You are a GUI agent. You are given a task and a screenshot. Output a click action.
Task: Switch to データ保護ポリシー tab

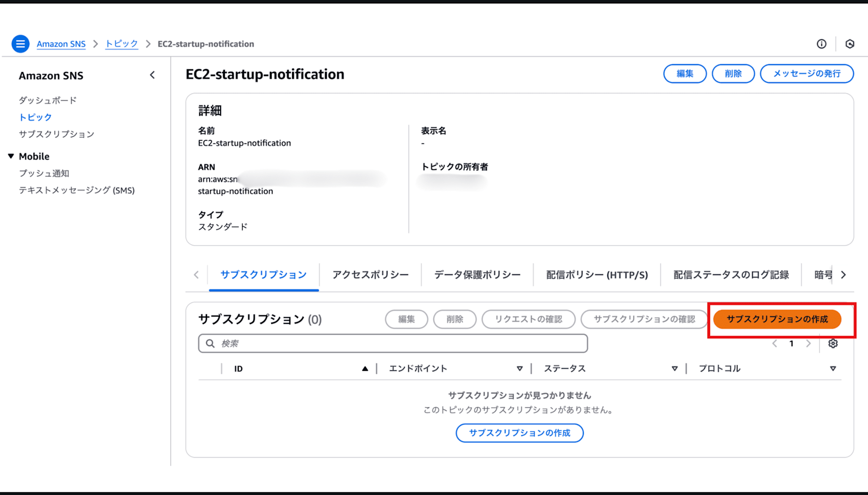477,275
